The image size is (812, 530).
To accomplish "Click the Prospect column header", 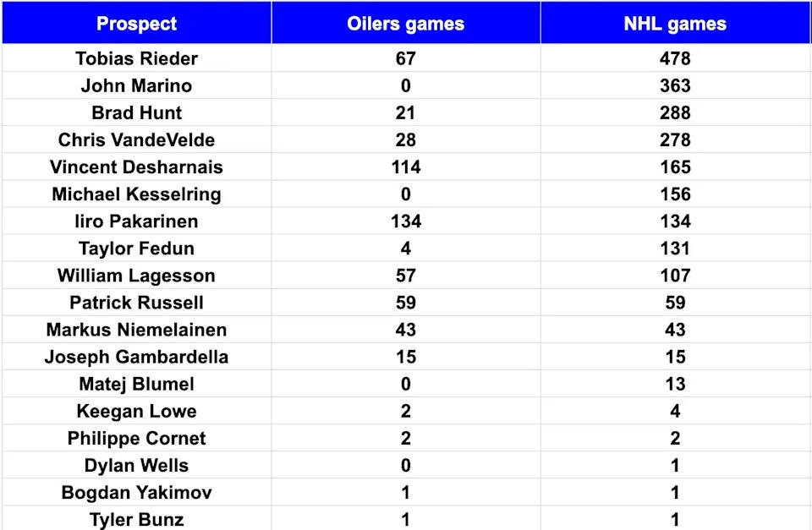I will click(136, 23).
